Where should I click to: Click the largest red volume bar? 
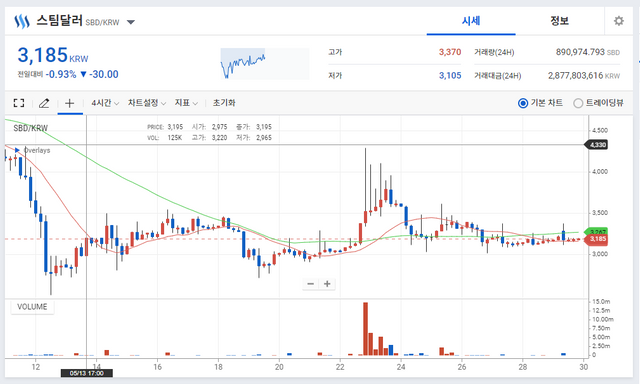pos(365,329)
